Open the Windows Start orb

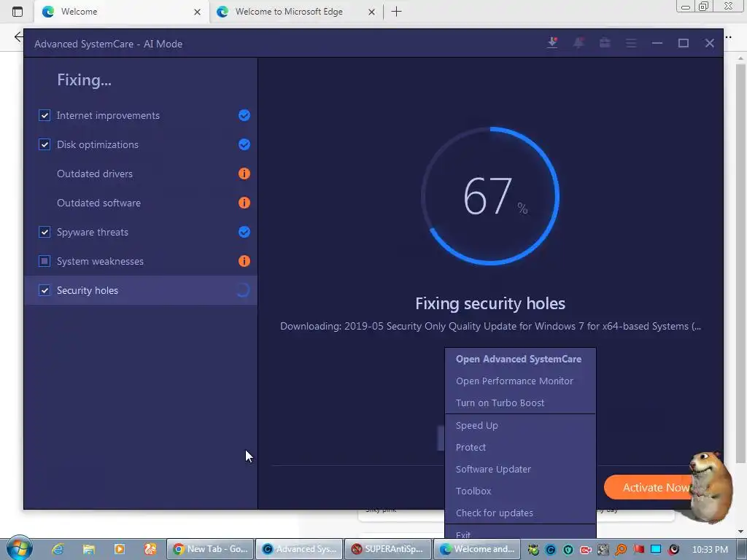19,548
